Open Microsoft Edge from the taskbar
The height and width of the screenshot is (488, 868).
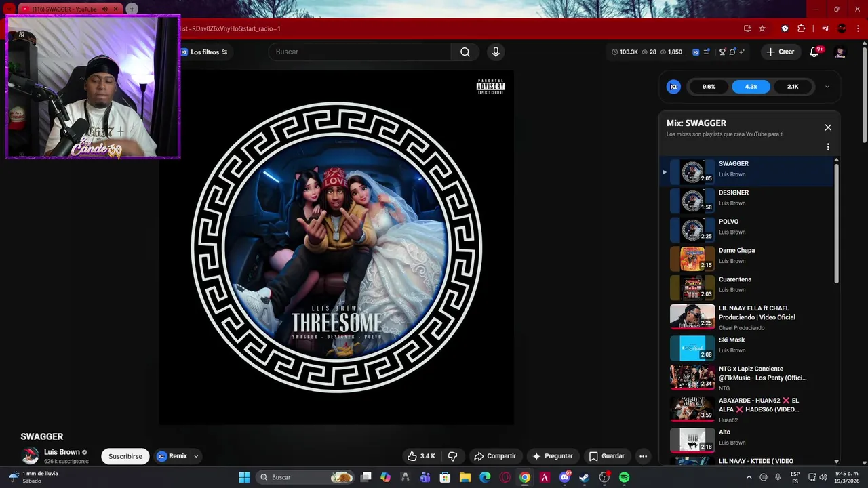(485, 477)
